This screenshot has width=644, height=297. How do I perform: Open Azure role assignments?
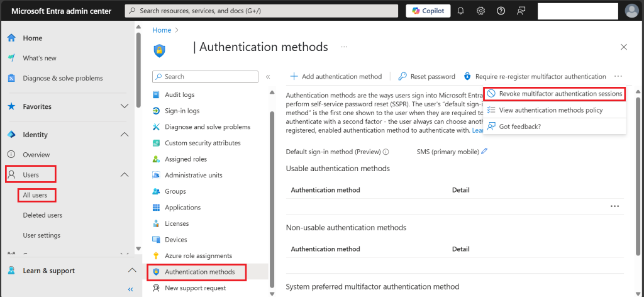coord(198,256)
